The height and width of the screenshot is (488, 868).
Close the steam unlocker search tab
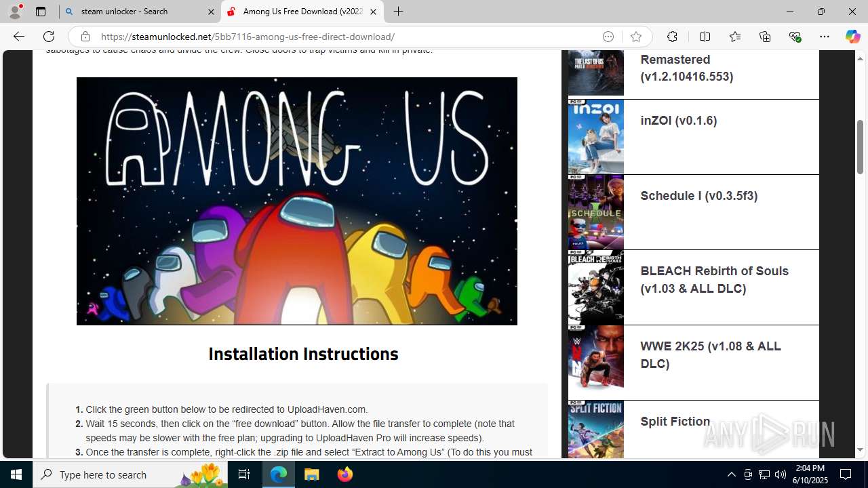[x=211, y=12]
